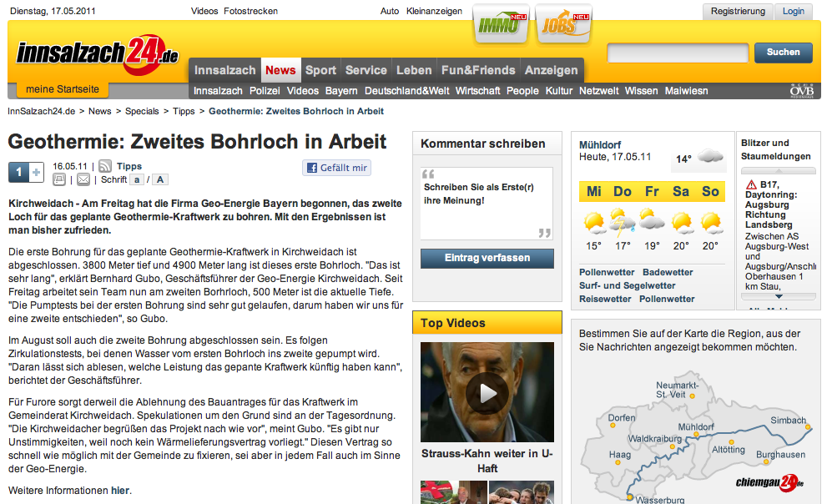Play the Strauss-Kahn top video

click(487, 392)
